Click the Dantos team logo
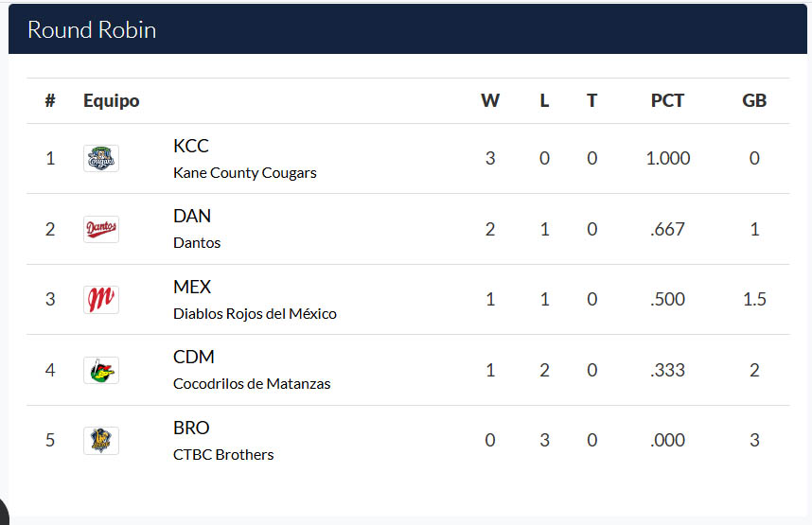 click(x=101, y=229)
